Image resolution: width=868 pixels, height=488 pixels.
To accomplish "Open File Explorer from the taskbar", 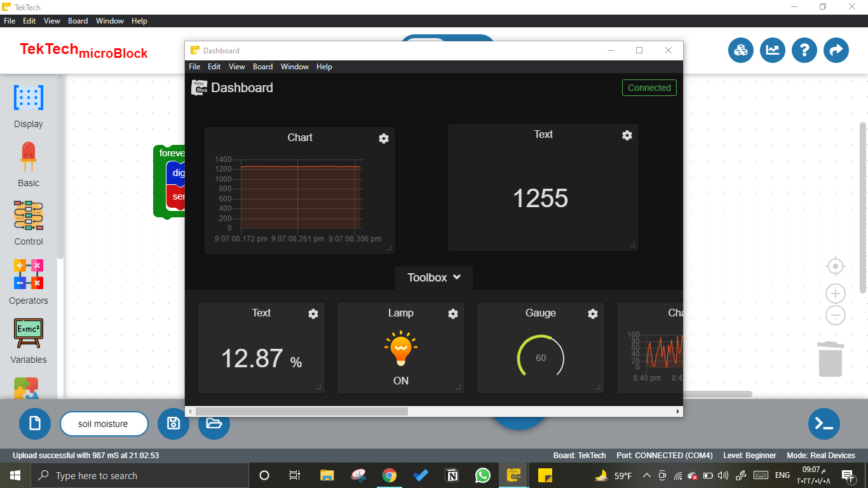I will coord(327,475).
